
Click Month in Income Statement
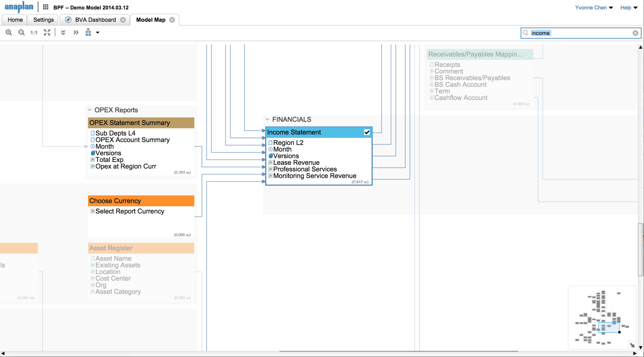pyautogui.click(x=282, y=149)
